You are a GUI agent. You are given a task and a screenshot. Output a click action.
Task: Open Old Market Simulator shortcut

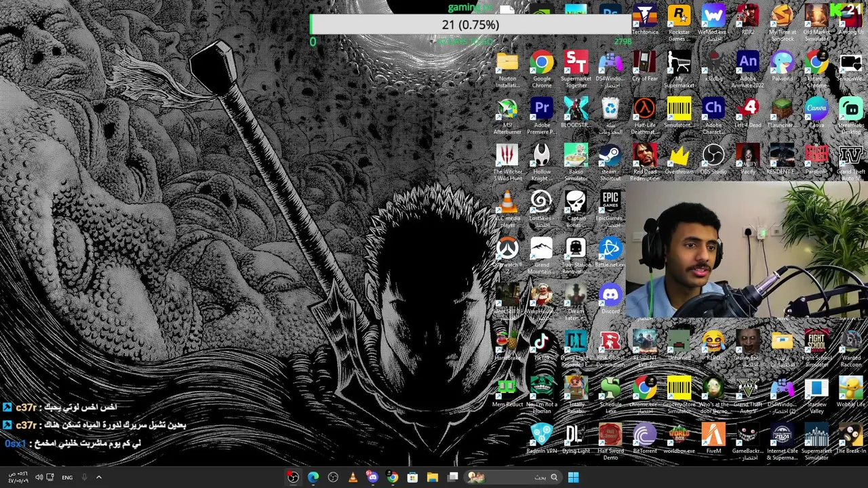[816, 22]
